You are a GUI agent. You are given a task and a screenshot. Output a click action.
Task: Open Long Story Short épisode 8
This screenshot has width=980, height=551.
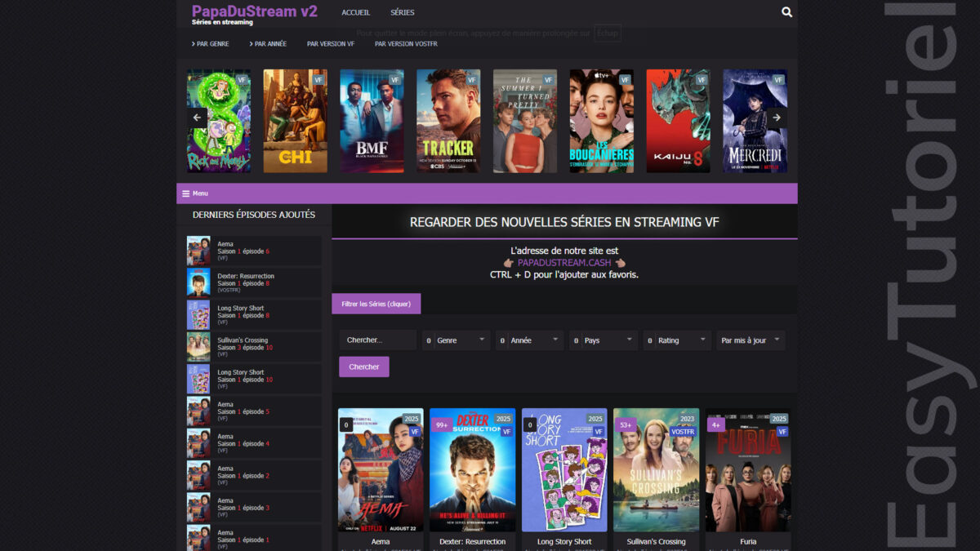click(x=253, y=315)
